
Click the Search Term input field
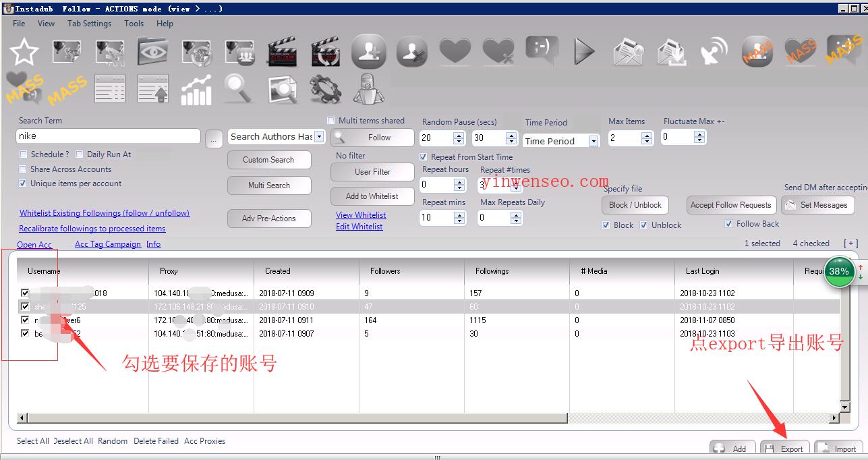(108, 136)
